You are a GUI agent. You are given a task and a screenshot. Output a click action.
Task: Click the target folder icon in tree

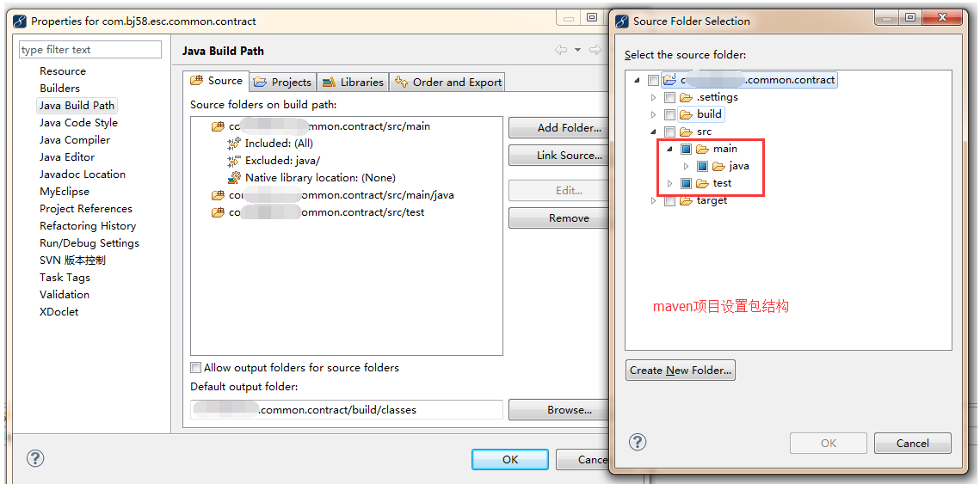point(687,200)
